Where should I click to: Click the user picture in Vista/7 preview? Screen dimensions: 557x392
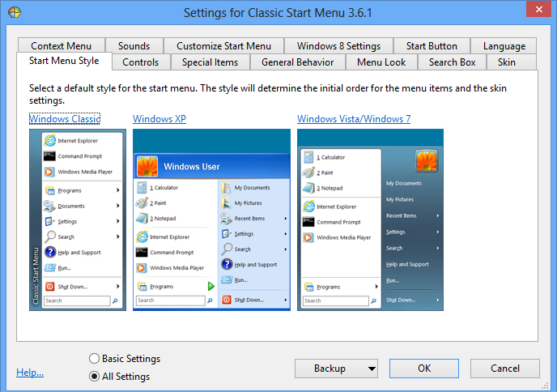427,160
